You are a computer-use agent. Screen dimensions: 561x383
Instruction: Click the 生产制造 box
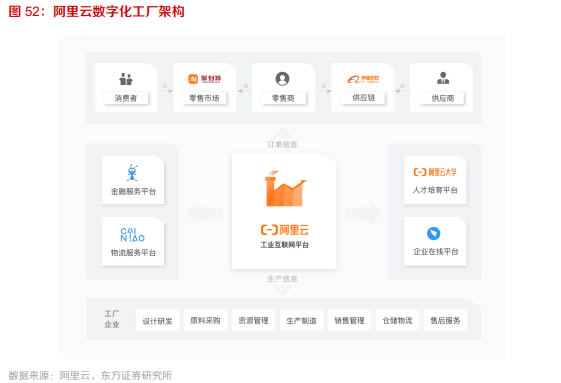[301, 320]
